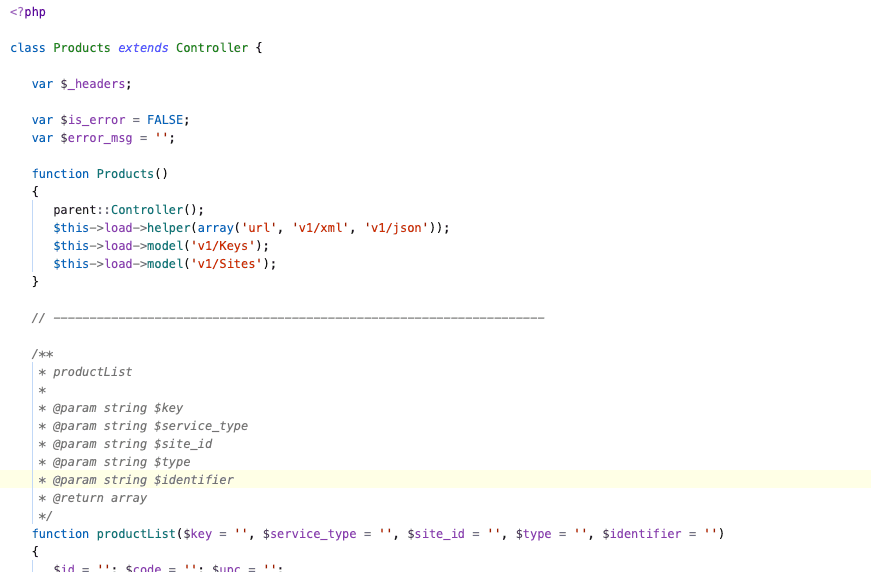Viewport: 871px width, 572px height.
Task: Click the '@param string $service_type' comment line
Action: coord(143,426)
